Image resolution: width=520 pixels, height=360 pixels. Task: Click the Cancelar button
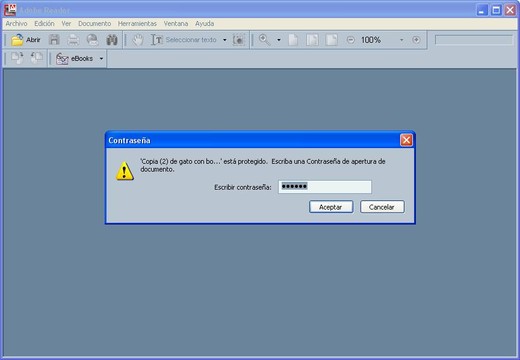[x=382, y=207]
